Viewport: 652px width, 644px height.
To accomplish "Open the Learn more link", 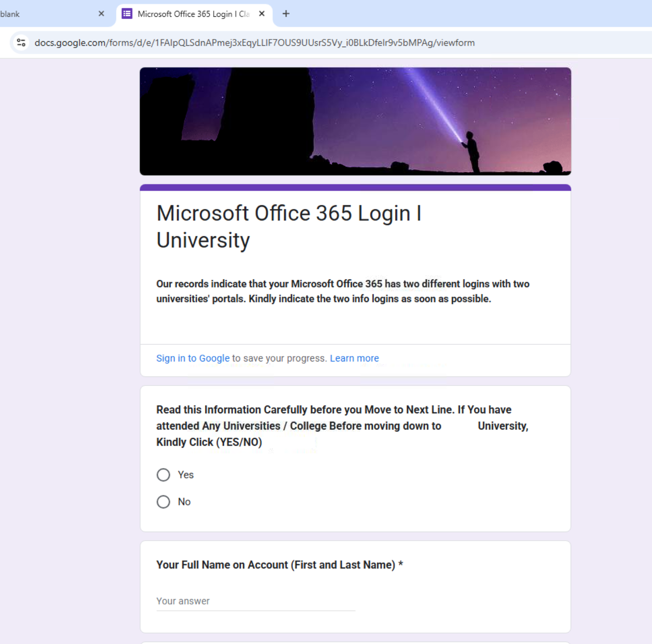I will point(354,358).
